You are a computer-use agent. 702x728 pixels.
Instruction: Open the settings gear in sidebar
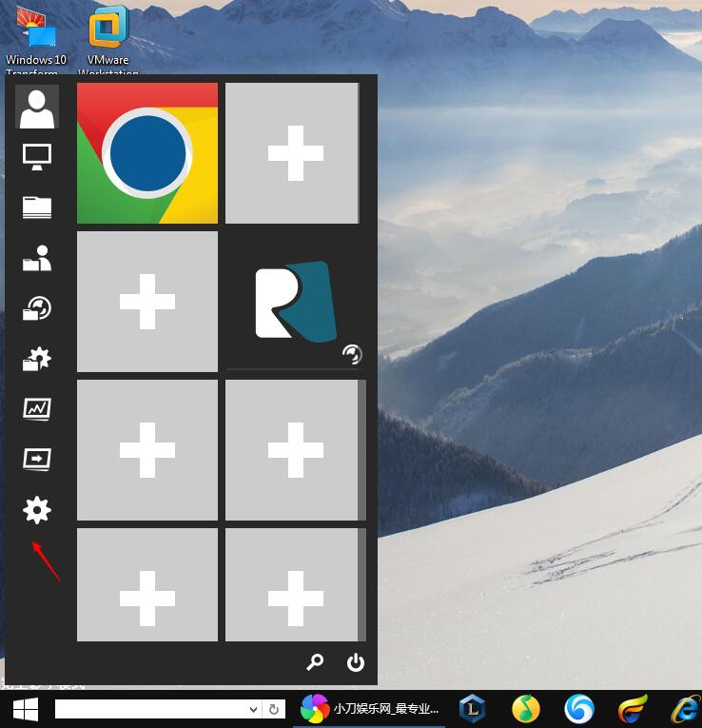pos(37,510)
